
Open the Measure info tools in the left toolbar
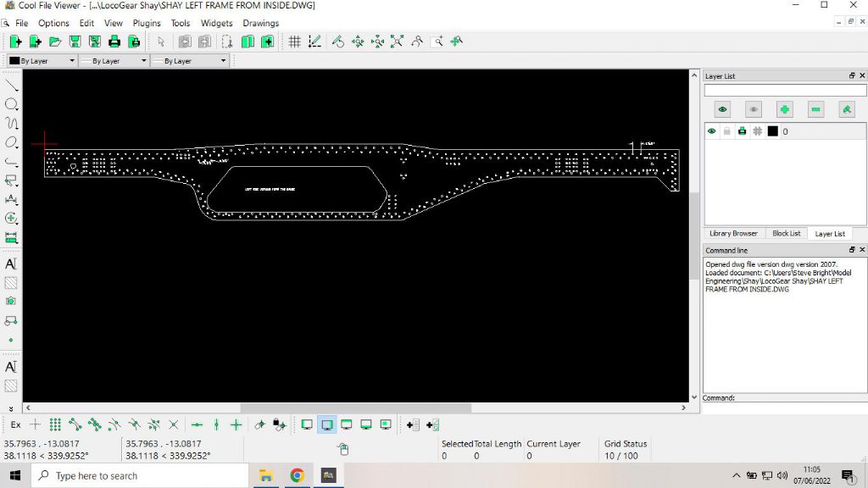tap(11, 238)
